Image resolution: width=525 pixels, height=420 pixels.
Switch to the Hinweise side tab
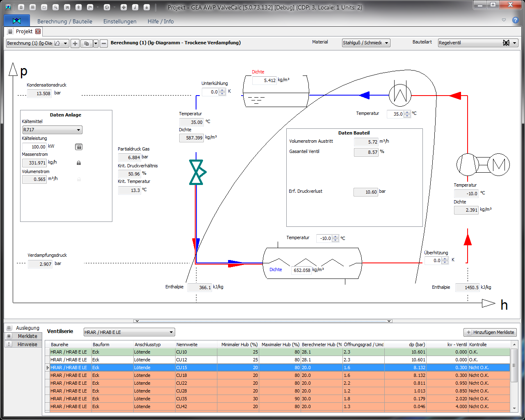point(23,344)
